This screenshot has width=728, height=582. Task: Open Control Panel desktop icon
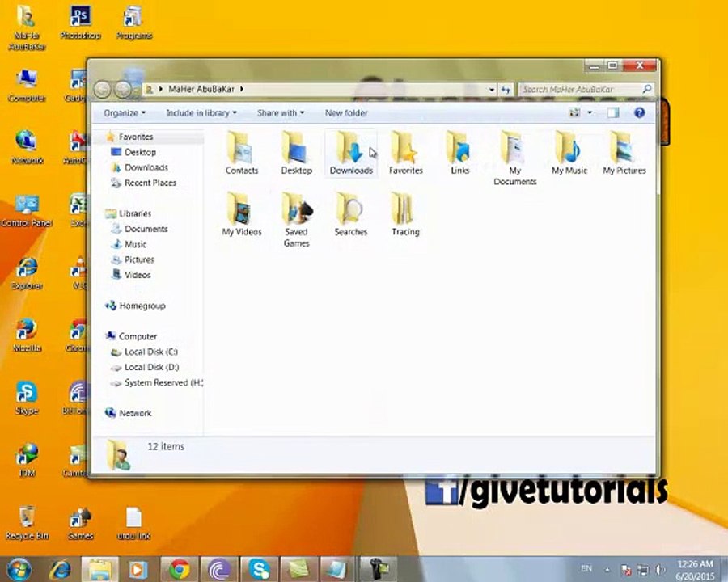[x=27, y=210]
